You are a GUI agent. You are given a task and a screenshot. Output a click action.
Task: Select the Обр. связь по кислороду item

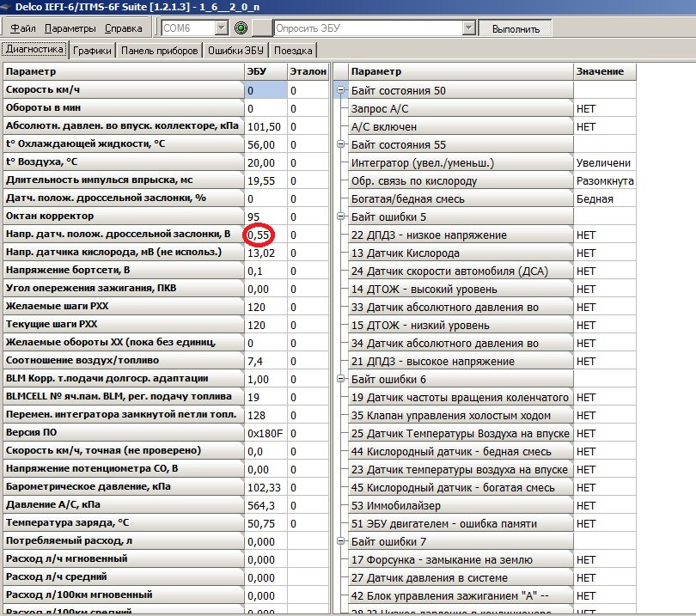[461, 181]
